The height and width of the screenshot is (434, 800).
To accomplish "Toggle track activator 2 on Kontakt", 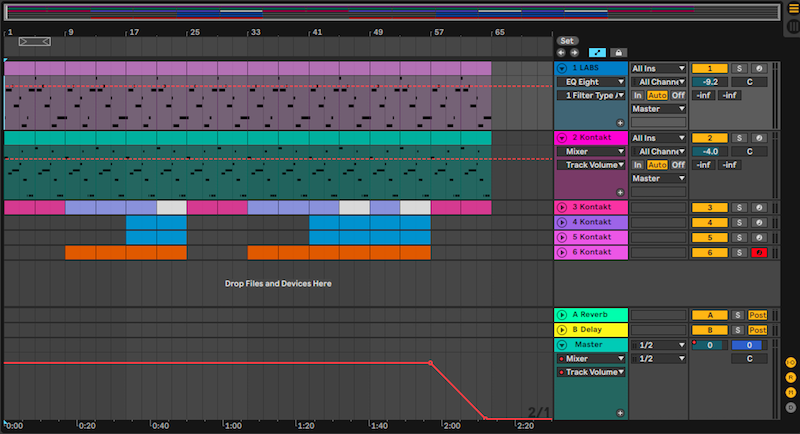I will point(709,138).
